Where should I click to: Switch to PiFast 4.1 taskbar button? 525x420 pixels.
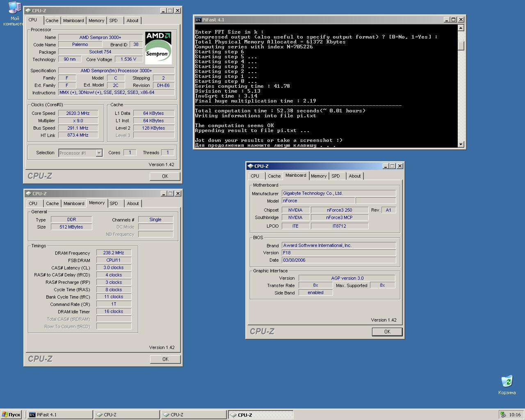(x=60, y=415)
